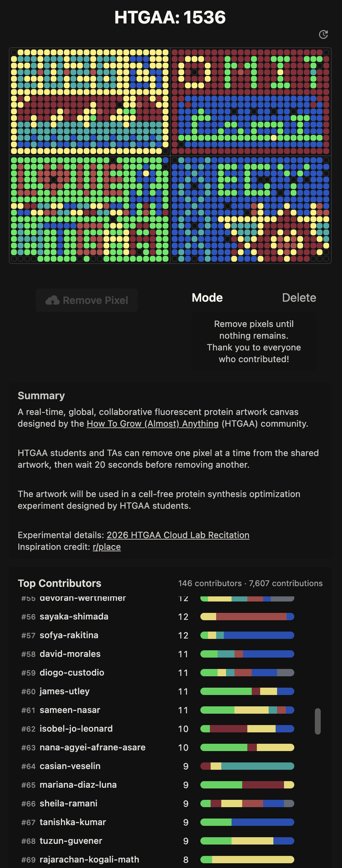
Task: Click the Mode label
Action: click(x=207, y=298)
